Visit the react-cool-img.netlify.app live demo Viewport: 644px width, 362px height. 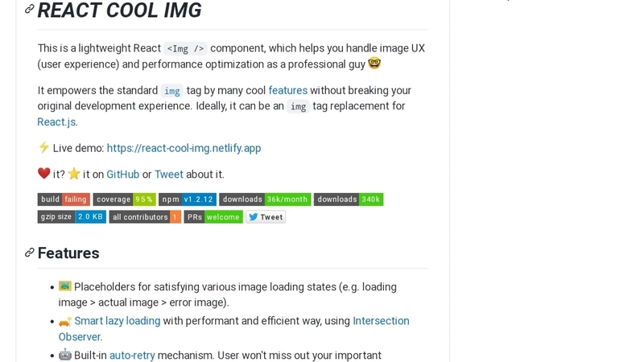point(184,148)
